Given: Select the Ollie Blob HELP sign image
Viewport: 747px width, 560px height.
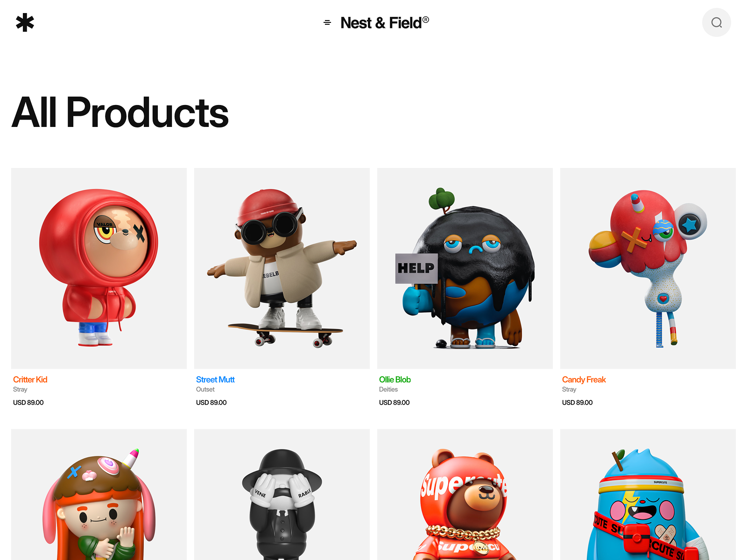Looking at the screenshot, I should coord(465,268).
